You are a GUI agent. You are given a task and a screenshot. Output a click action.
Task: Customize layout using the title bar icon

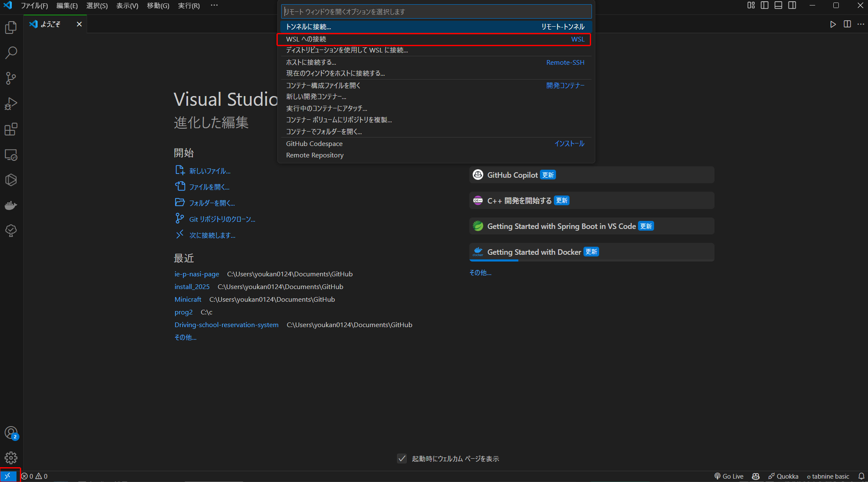[x=751, y=6]
